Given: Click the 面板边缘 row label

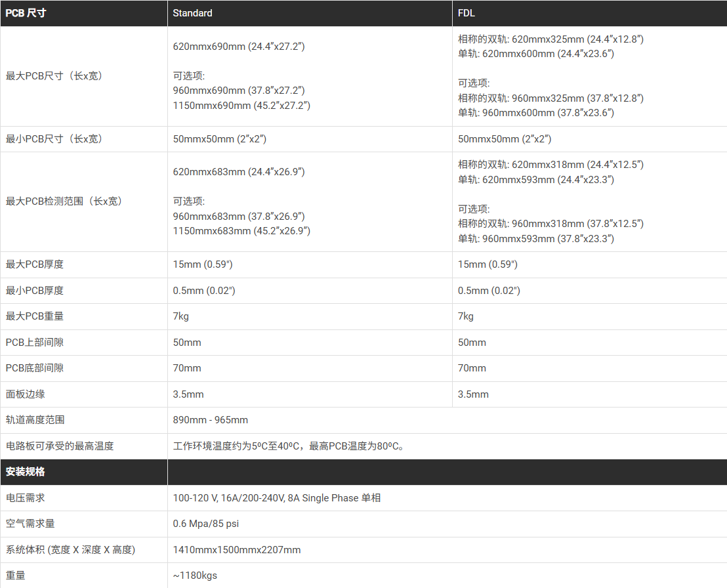Looking at the screenshot, I should pyautogui.click(x=26, y=394).
